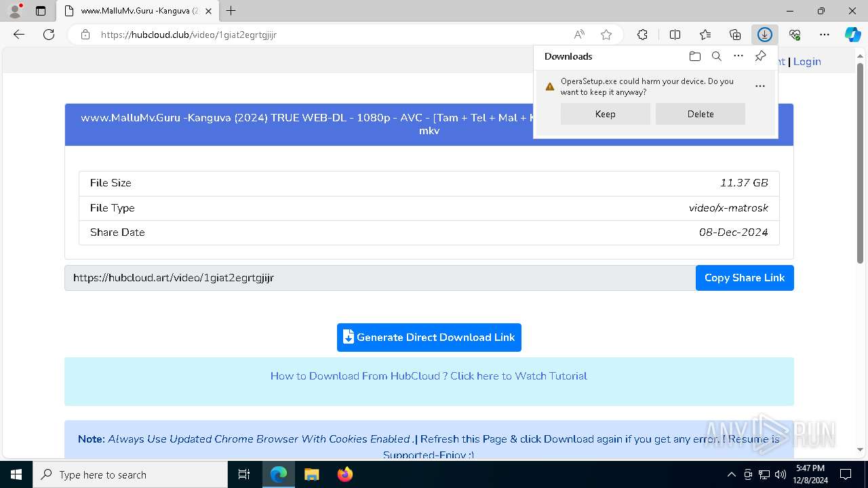Open network tray icon
This screenshot has width=868, height=488.
(x=764, y=474)
